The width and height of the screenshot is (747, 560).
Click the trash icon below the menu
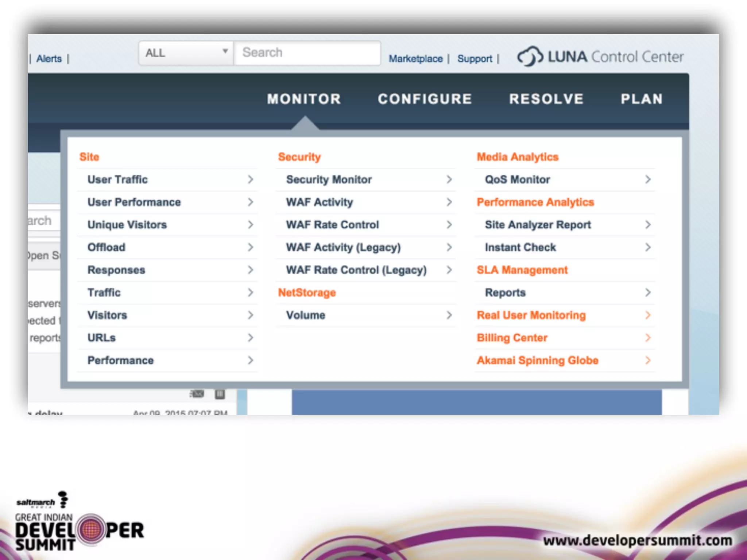pyautogui.click(x=220, y=394)
